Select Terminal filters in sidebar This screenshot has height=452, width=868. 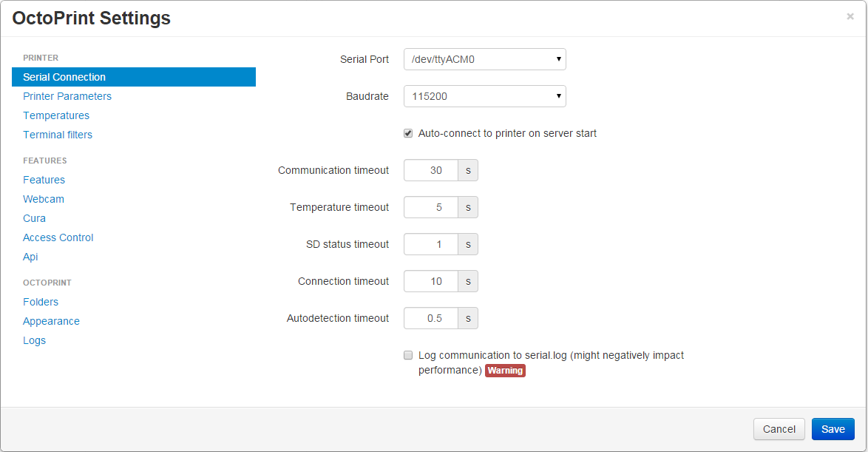[58, 135]
